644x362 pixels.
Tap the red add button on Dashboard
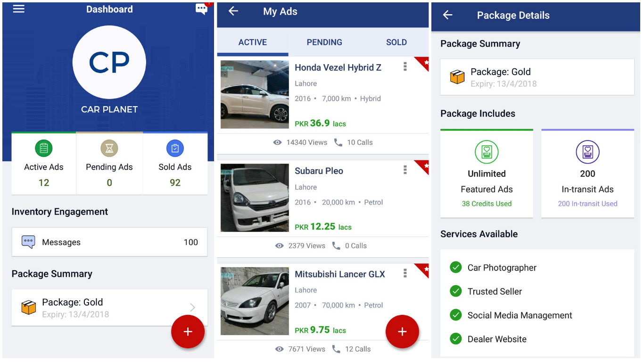point(188,331)
